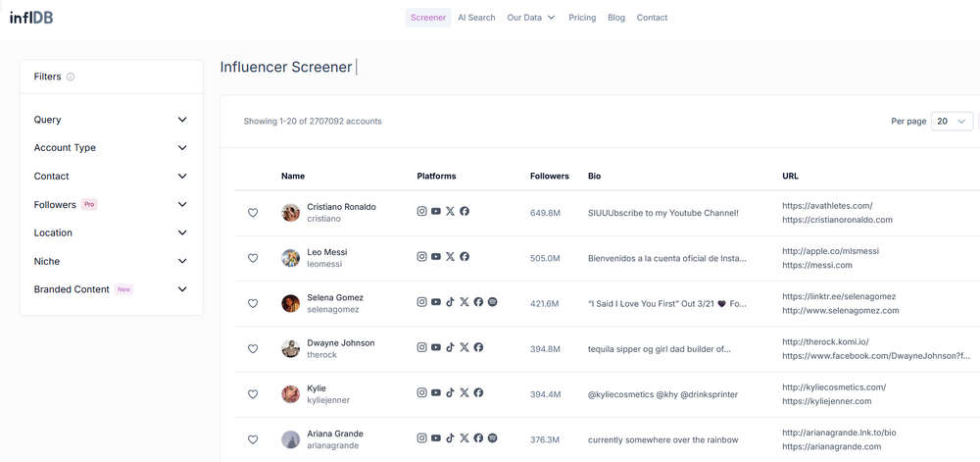Open Kylie's Instagram icon
This screenshot has width=980, height=462.
[x=421, y=392]
